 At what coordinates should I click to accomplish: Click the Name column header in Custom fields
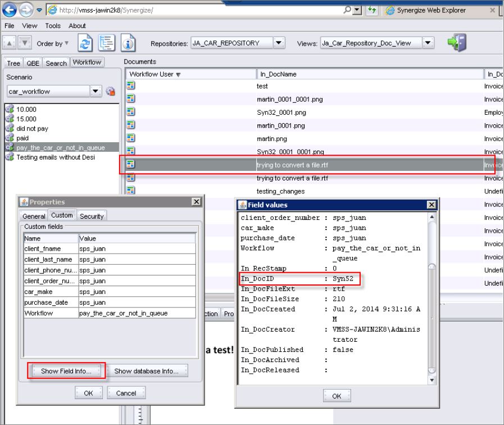[51, 238]
